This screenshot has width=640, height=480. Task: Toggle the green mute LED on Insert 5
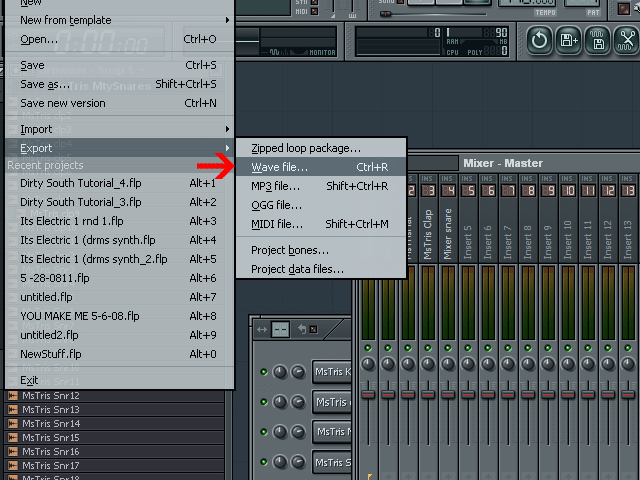tap(468, 348)
